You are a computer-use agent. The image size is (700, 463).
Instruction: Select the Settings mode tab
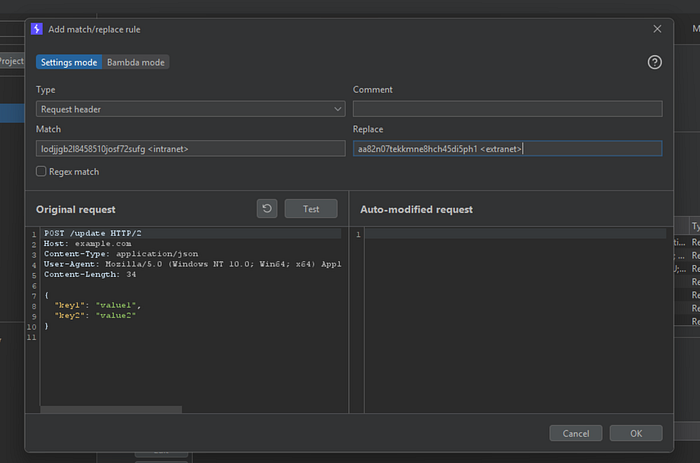(x=69, y=62)
